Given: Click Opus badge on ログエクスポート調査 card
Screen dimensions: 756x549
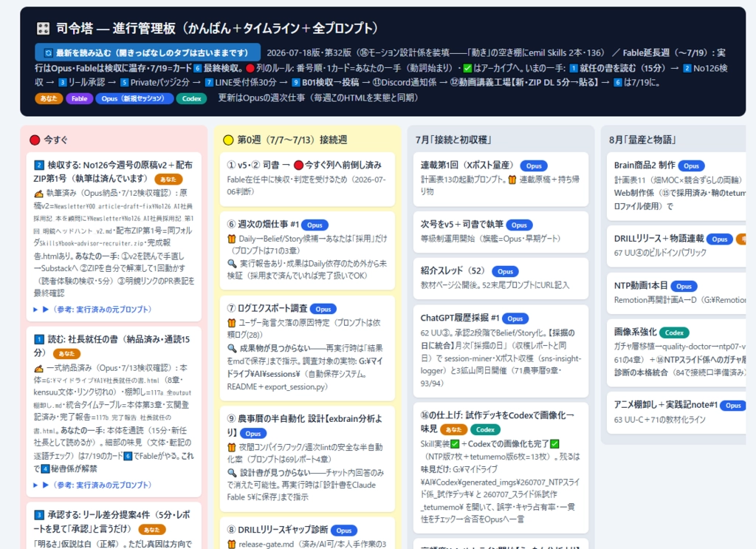Looking at the screenshot, I should pyautogui.click(x=323, y=310).
